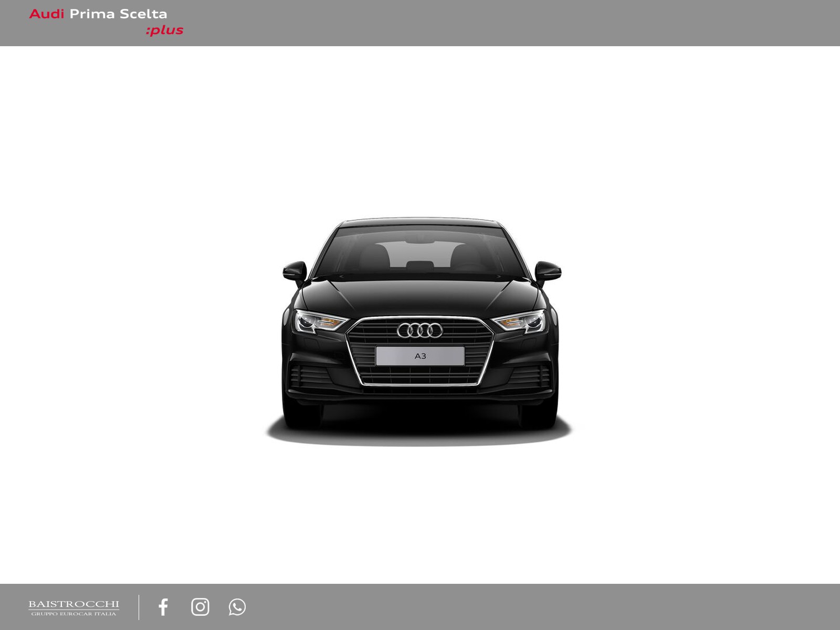
Task: Click the Baistrocchi Gruppo Eurocar Italia logo
Action: (73, 608)
